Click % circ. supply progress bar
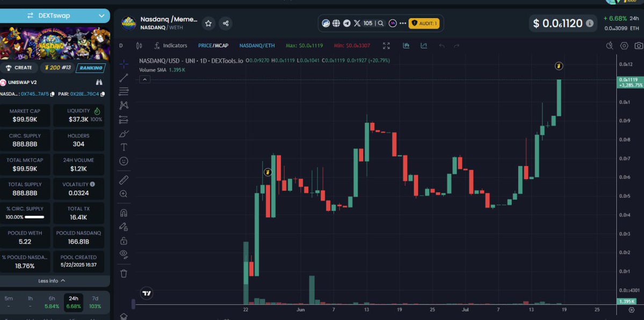Screen dimensions: 644x320 (x=34, y=217)
